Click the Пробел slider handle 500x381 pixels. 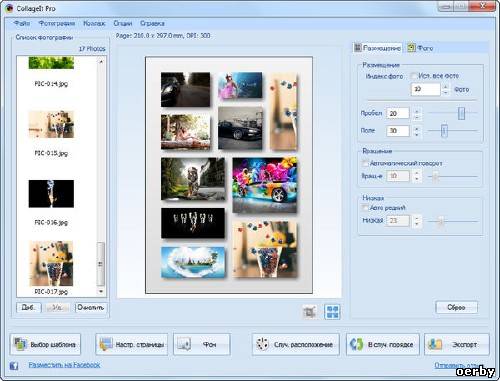point(461,113)
